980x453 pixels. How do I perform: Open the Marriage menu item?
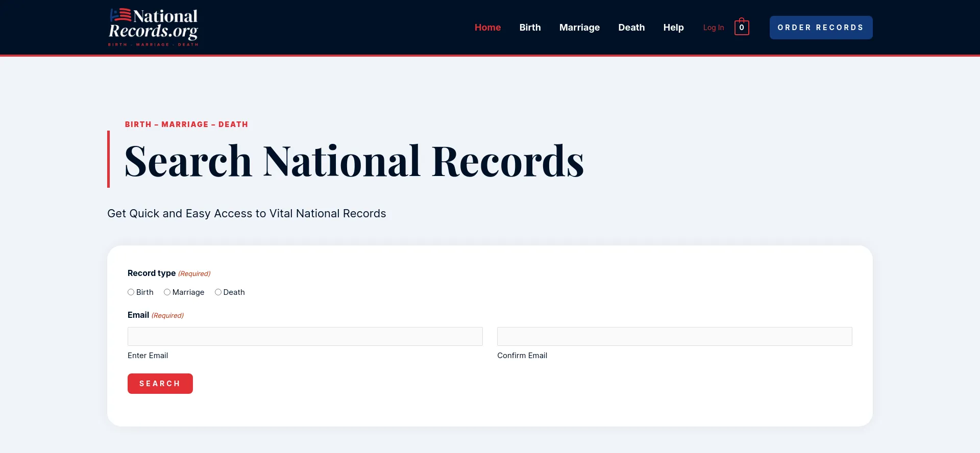point(579,28)
